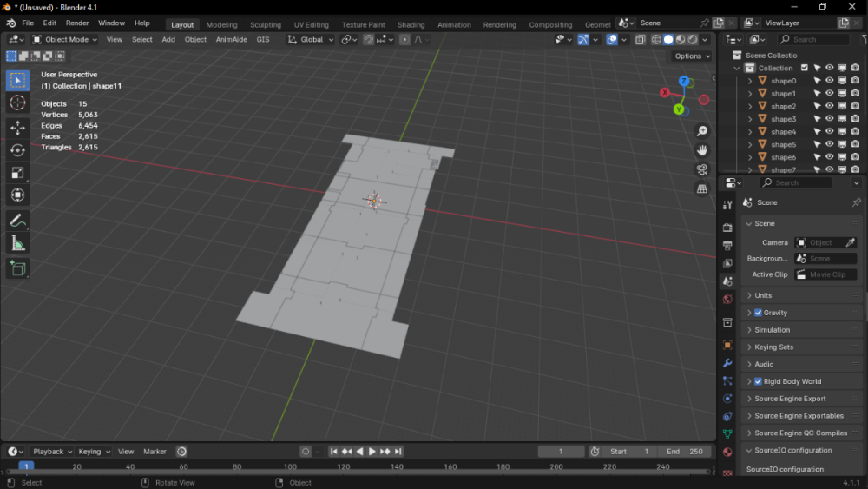Switch to the Sculpting workspace tab
Image resolution: width=868 pixels, height=489 pixels.
click(x=265, y=24)
